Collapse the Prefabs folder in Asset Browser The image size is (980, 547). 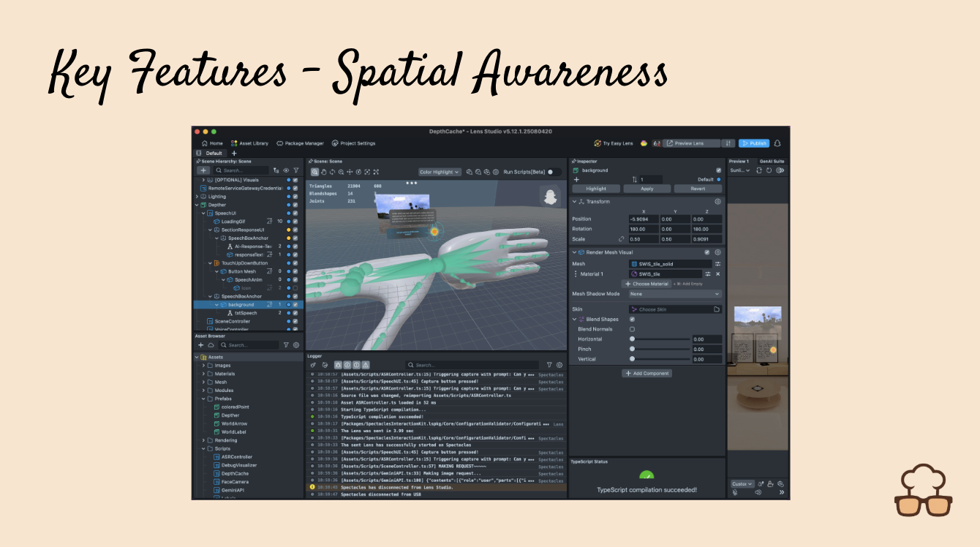[204, 399]
